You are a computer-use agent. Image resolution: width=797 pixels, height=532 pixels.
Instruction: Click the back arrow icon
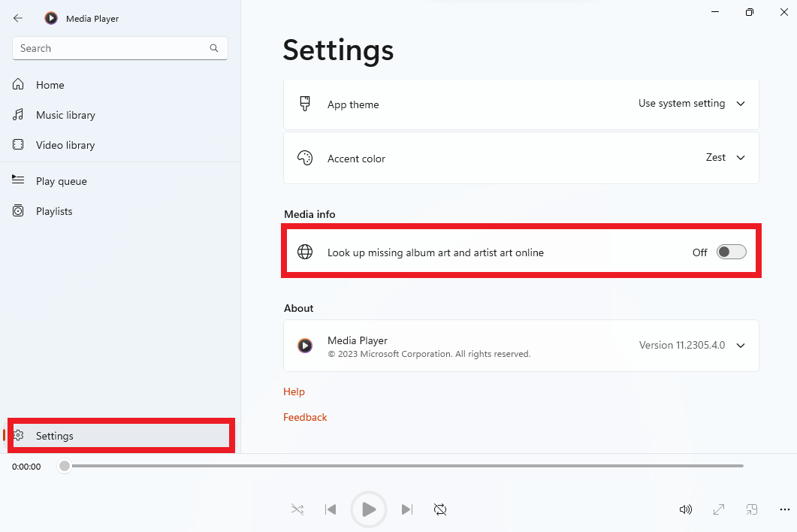point(18,18)
